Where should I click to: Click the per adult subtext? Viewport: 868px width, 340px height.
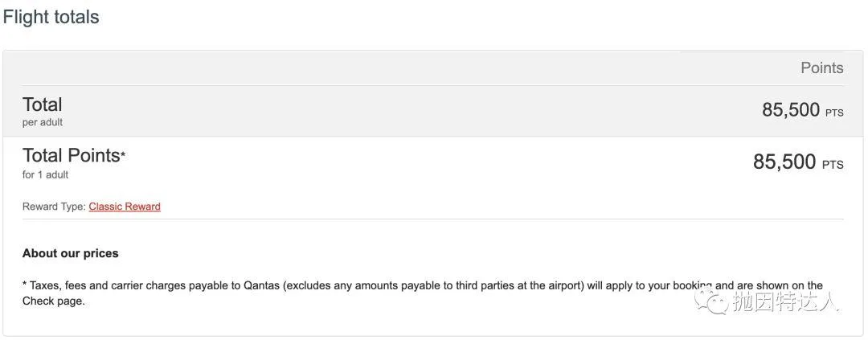pyautogui.click(x=43, y=122)
